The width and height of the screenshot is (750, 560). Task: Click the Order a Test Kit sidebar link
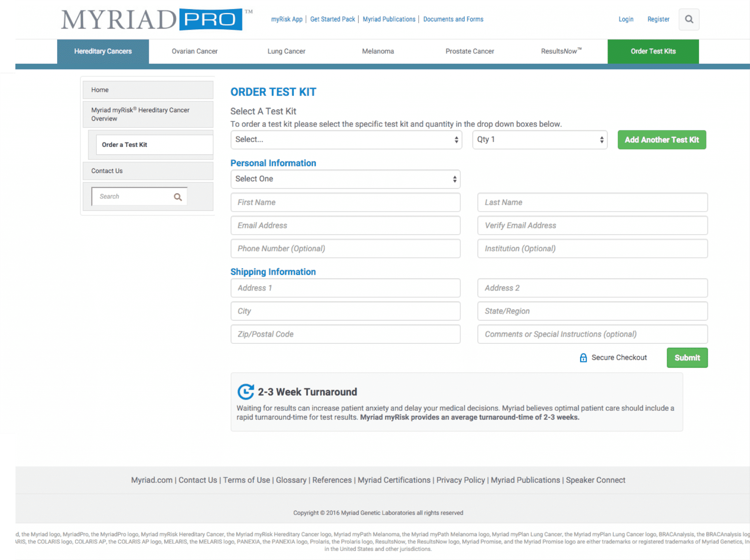coord(125,143)
